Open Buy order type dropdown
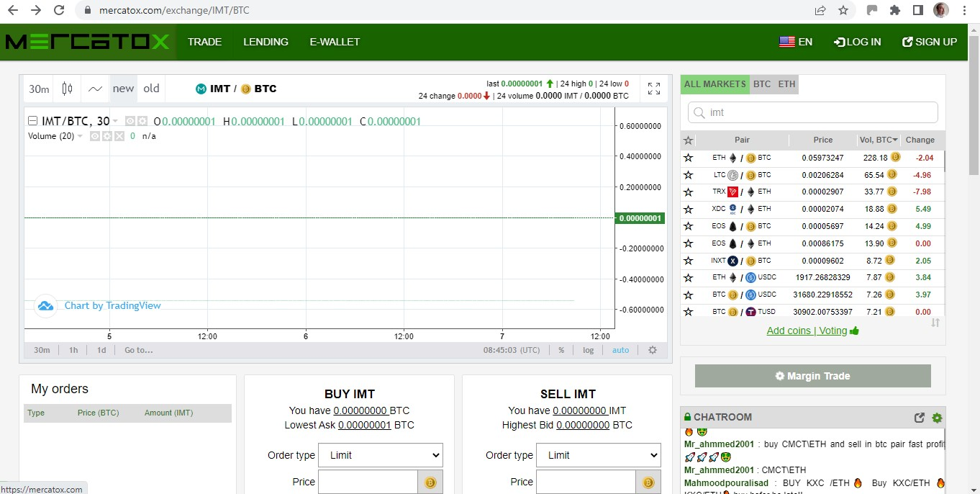 pos(381,455)
